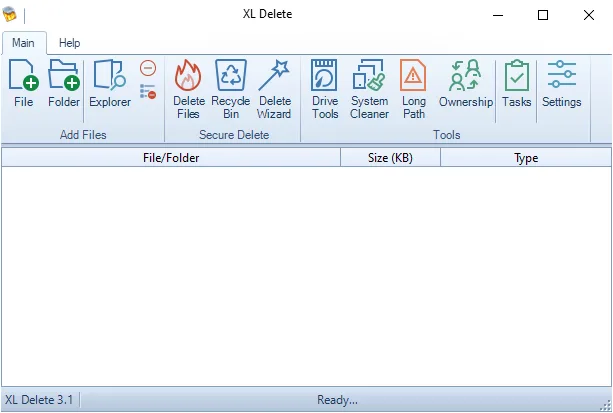Viewport: 613px width, 413px height.
Task: Maximize the XL Delete window
Action: 543,15
